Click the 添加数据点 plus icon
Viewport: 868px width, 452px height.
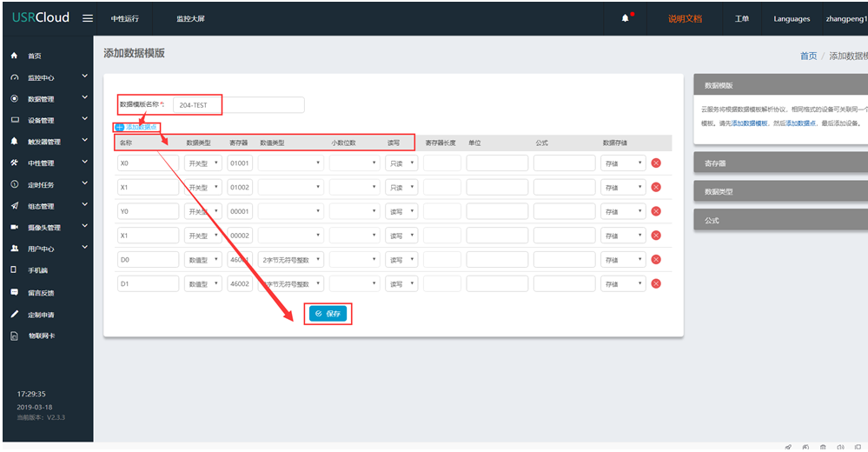(120, 127)
